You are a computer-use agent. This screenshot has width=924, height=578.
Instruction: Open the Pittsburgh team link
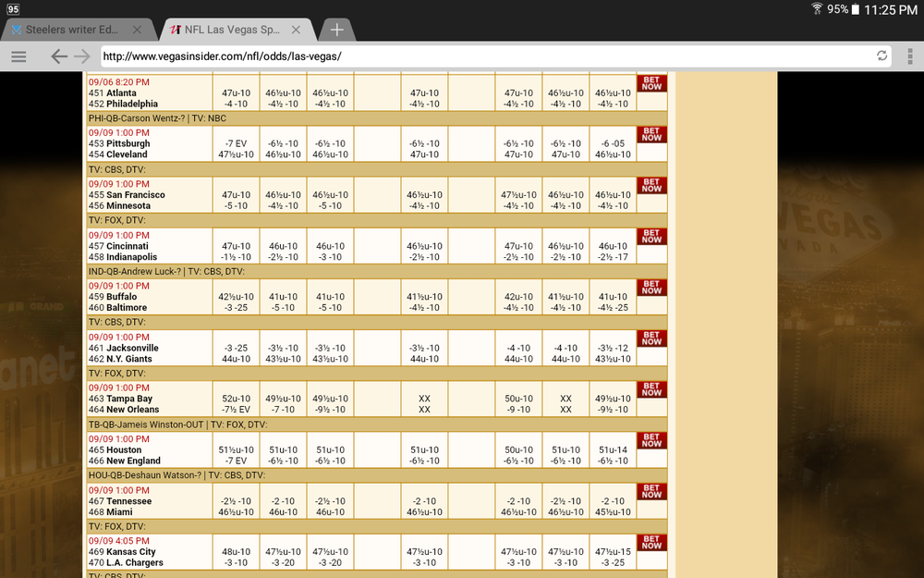(x=128, y=144)
